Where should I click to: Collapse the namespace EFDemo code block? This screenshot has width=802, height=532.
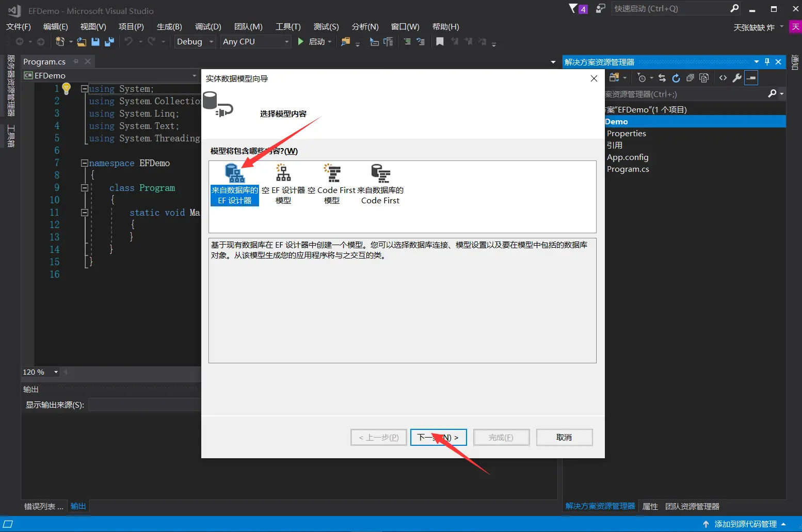click(84, 163)
